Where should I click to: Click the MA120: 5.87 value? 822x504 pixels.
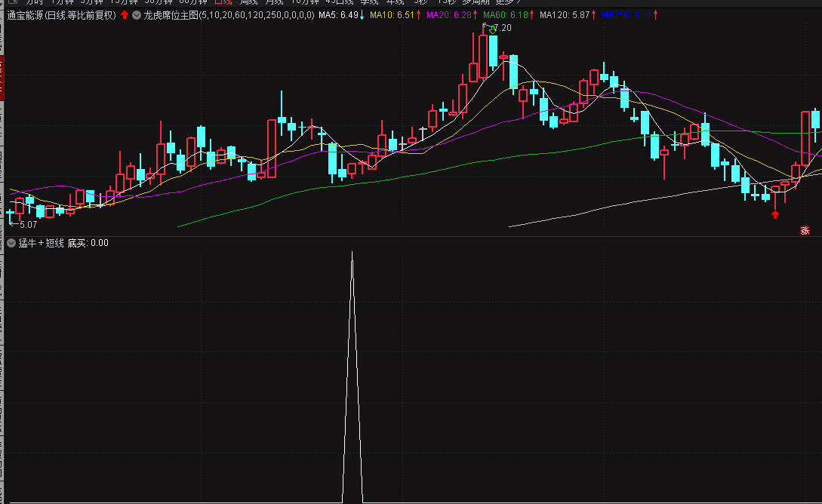click(x=565, y=15)
